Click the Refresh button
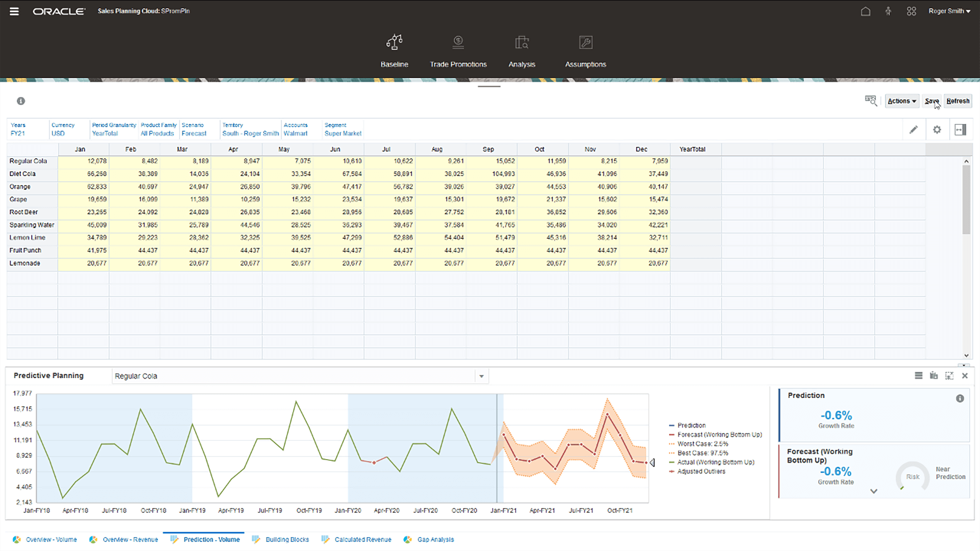Viewport: 980px width, 551px height. [x=958, y=101]
